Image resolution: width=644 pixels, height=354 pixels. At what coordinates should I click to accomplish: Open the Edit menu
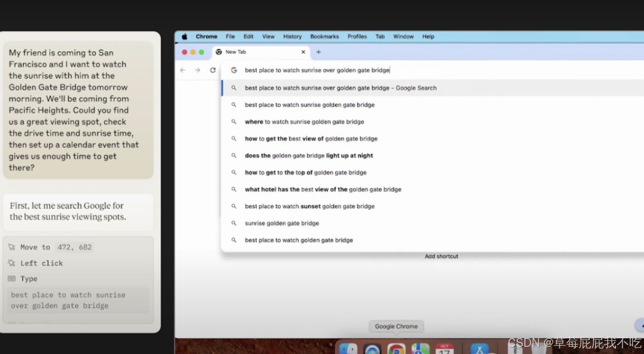tap(248, 37)
